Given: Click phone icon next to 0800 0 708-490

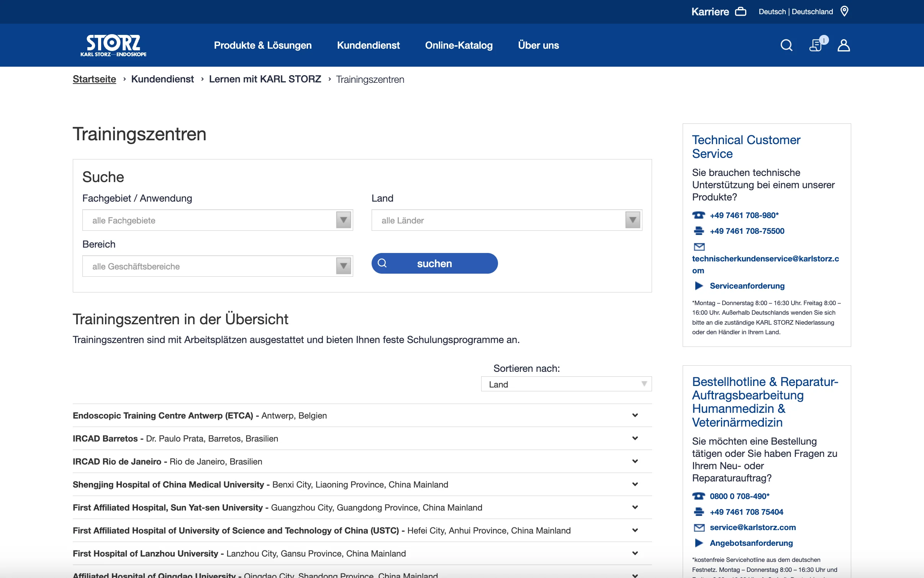Looking at the screenshot, I should coord(699,496).
